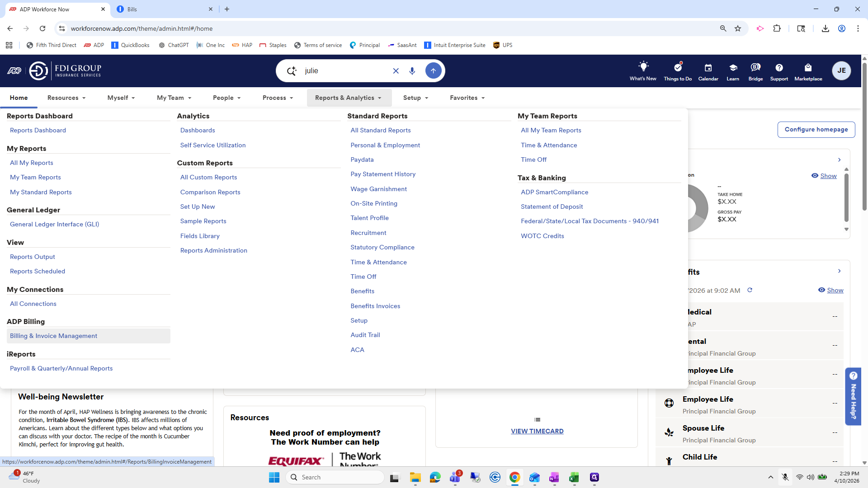Open the VIEW TIMECARD link
The height and width of the screenshot is (488, 868).
click(x=537, y=431)
